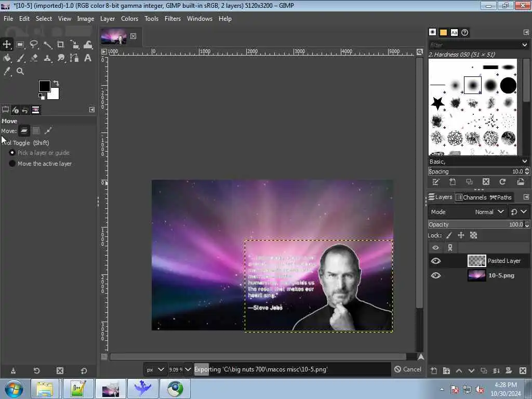Open the layer mode group switch dropdown
Viewport: 532px width, 399px height.
519,212
